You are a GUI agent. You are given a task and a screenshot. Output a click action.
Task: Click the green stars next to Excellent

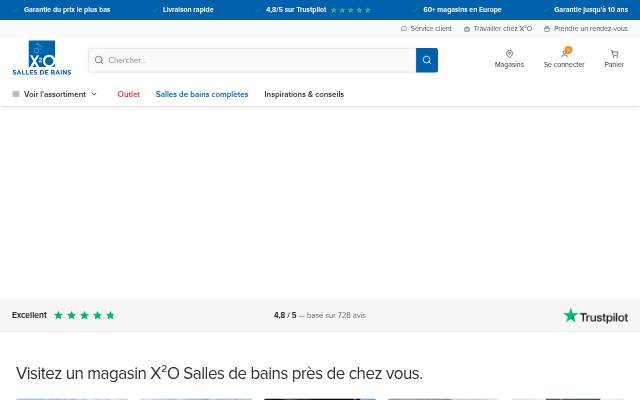point(84,315)
